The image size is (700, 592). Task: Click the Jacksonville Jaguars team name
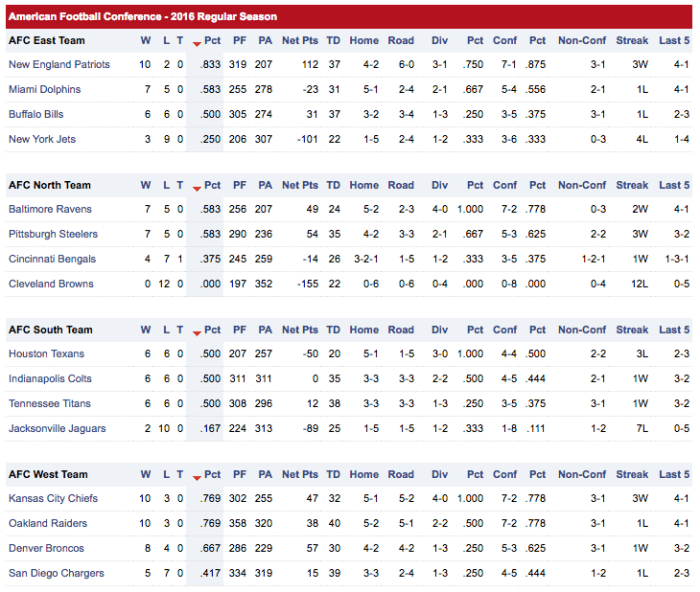(x=55, y=429)
